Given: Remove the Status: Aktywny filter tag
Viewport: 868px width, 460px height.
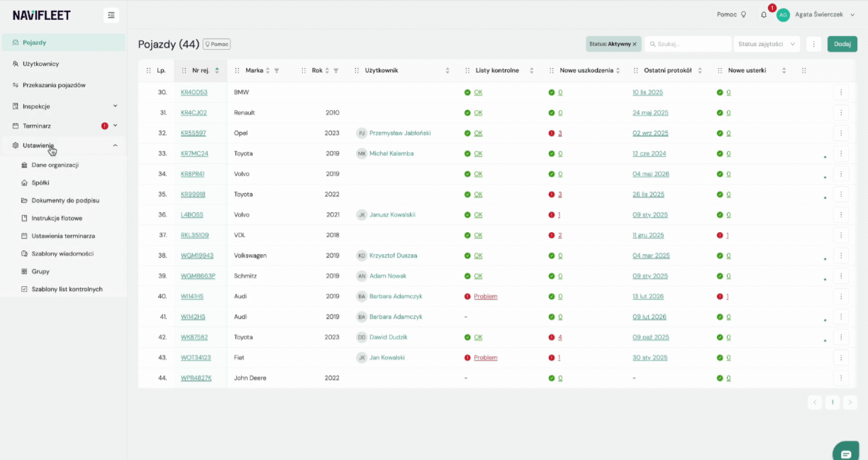Looking at the screenshot, I should (635, 44).
